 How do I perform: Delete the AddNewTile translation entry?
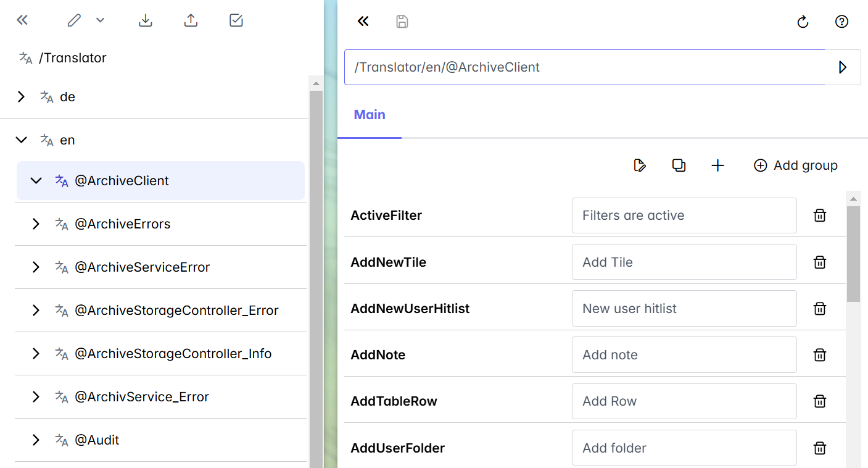[x=820, y=262]
